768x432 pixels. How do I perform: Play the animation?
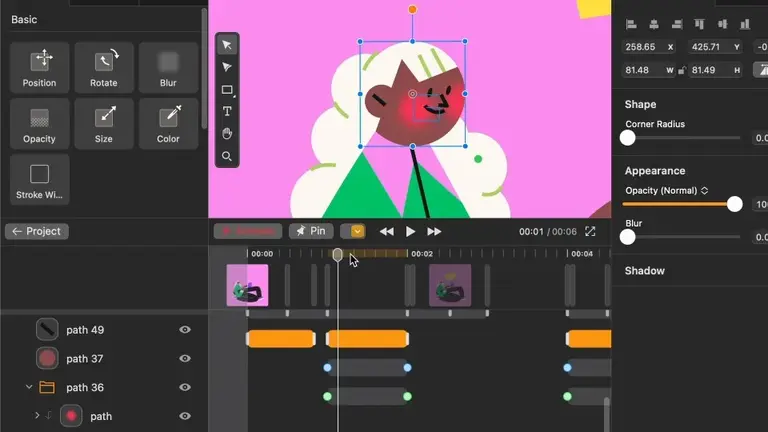410,231
